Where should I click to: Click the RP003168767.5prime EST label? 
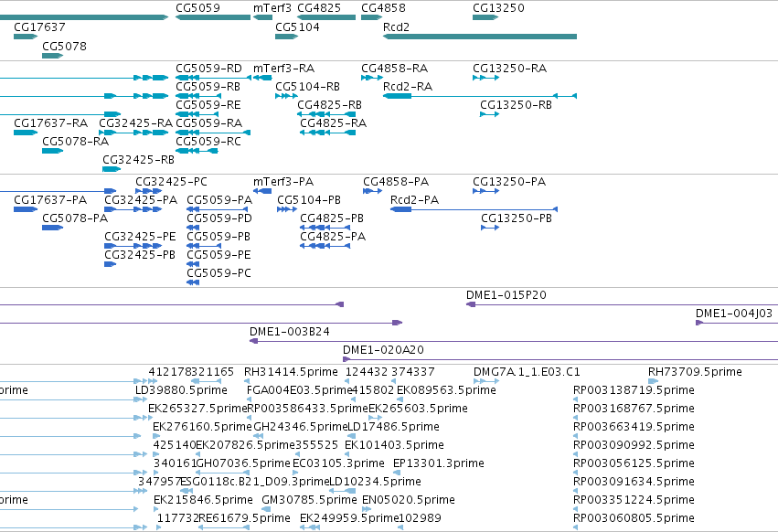(x=634, y=409)
